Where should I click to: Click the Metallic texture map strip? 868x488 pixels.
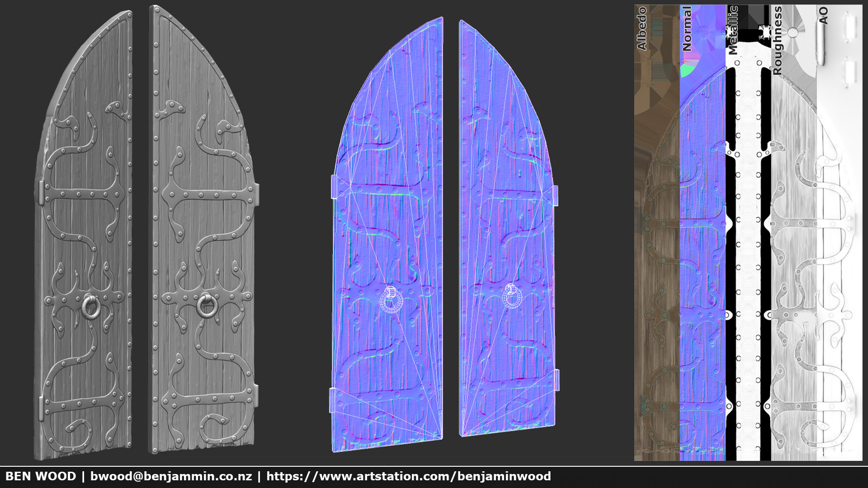coord(748,233)
